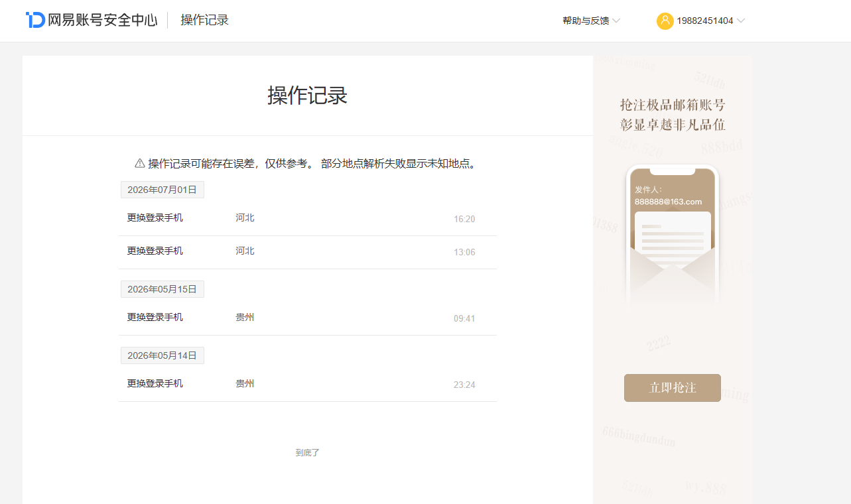Click ad headline 抢注极品邮箱账号
Screen dimensions: 851x504
tap(673, 105)
